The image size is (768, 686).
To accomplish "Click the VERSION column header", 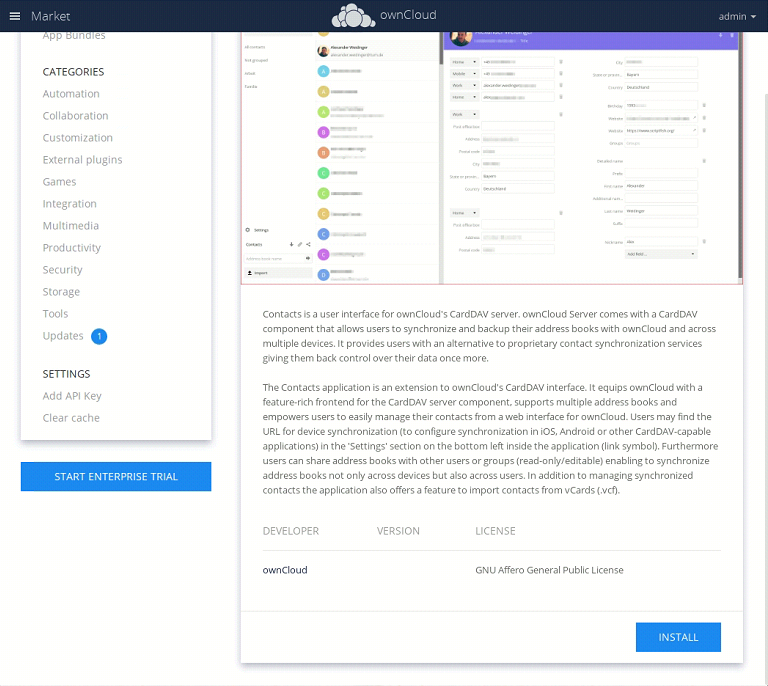I will 398,531.
